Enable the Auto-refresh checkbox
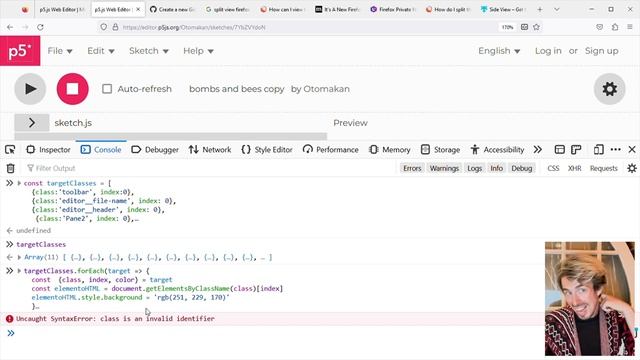 click(107, 89)
